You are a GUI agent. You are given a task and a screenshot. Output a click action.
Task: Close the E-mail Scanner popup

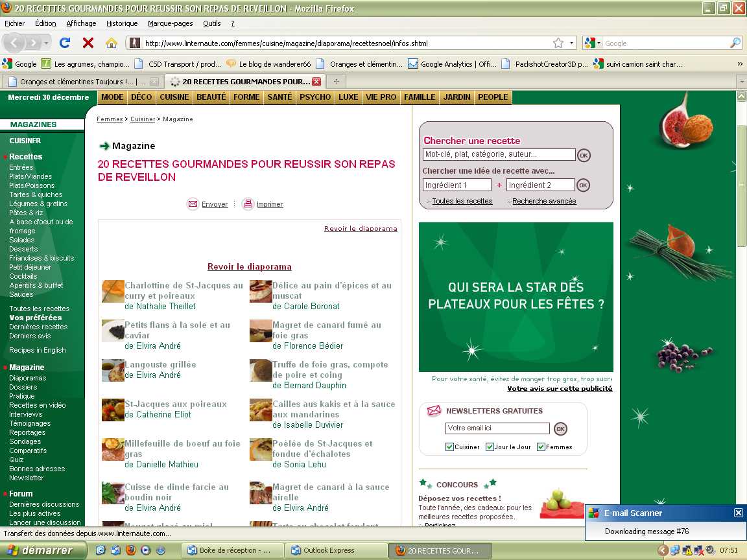(x=738, y=513)
